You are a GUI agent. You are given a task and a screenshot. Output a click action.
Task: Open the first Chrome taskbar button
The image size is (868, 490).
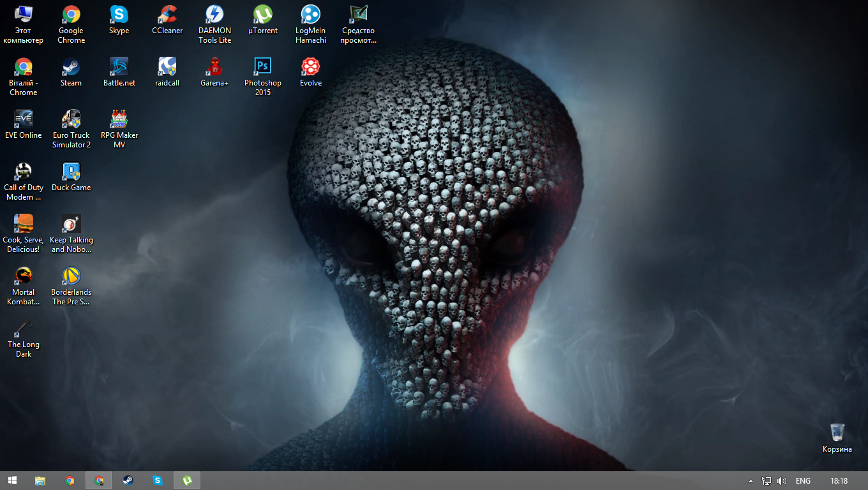(x=70, y=480)
